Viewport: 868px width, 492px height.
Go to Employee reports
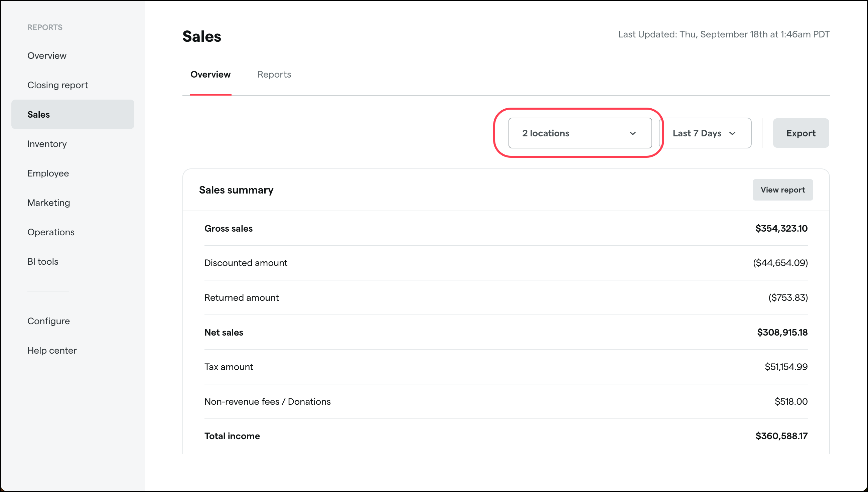coord(48,173)
